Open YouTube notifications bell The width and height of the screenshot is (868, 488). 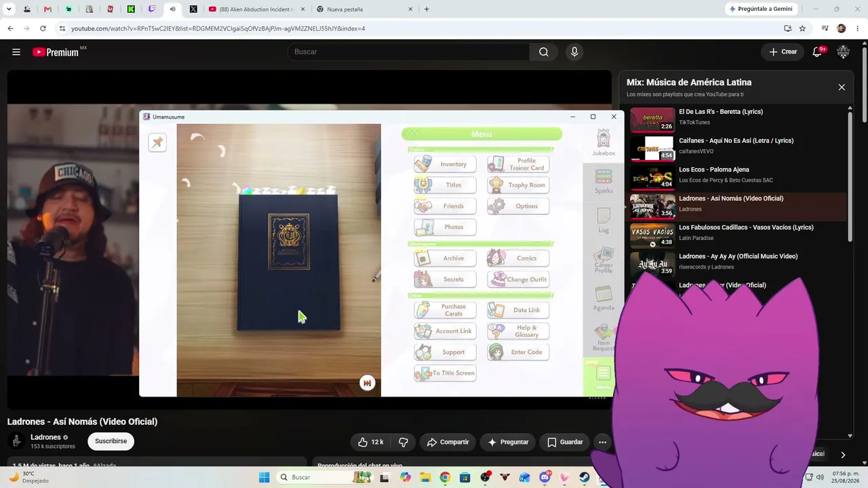(817, 52)
